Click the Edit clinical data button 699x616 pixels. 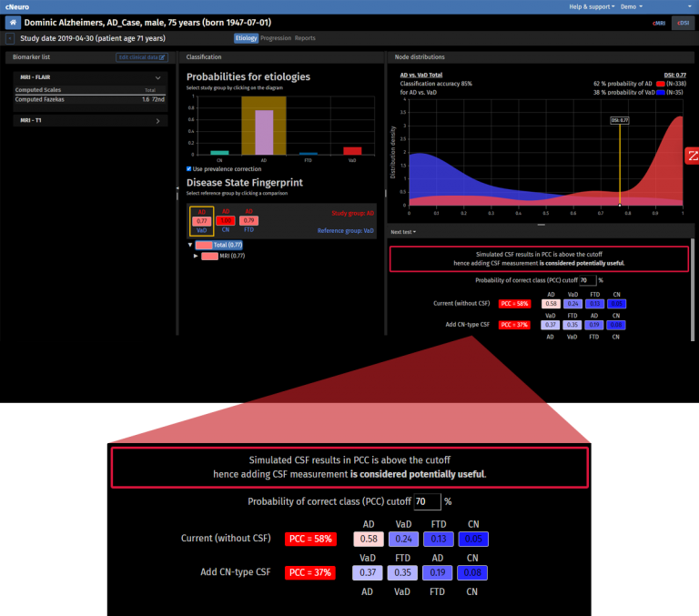143,57
